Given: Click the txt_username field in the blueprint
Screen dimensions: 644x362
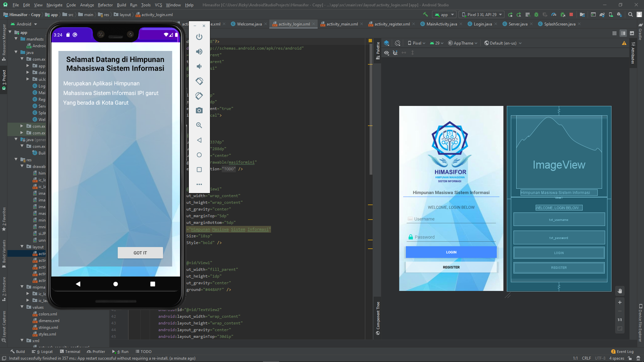Looking at the screenshot, I should (x=558, y=219).
